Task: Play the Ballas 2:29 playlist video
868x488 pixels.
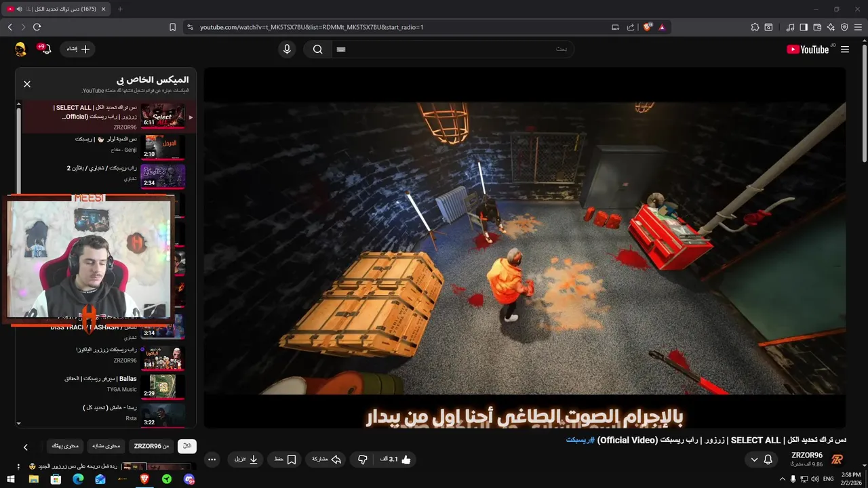Action: (108, 386)
